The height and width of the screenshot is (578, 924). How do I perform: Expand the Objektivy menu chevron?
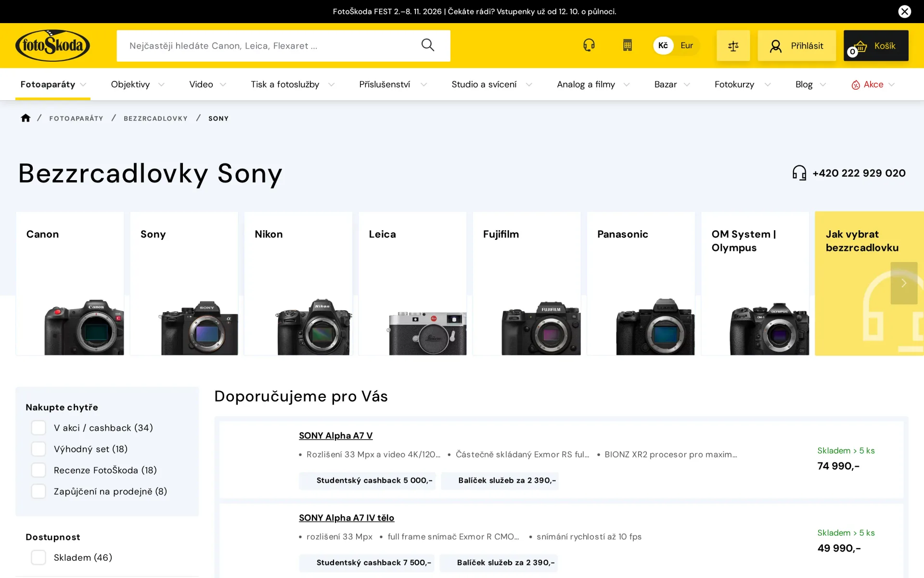161,85
